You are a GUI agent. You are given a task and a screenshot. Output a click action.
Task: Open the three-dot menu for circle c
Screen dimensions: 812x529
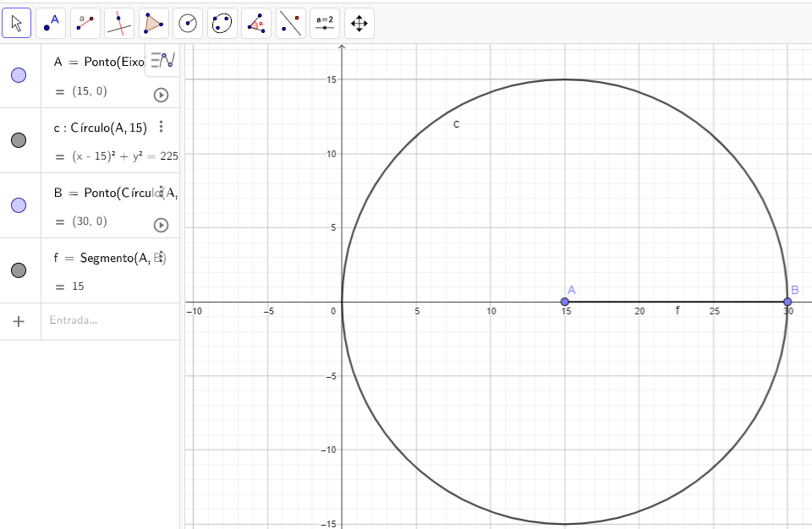tap(161, 128)
